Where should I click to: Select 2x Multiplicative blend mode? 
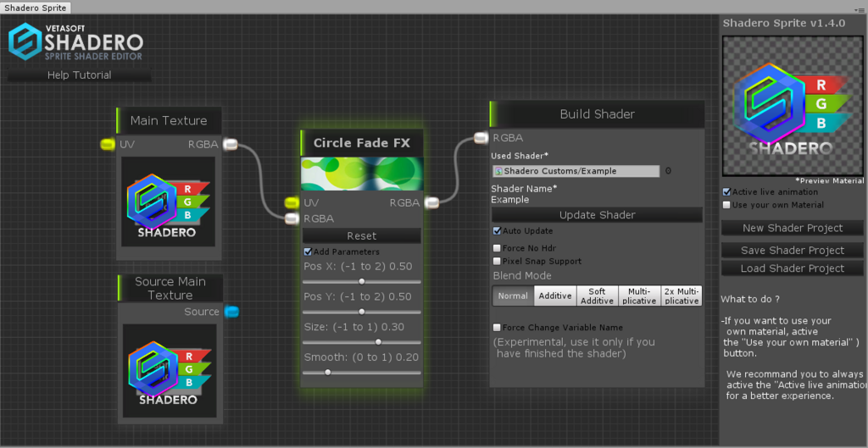click(682, 296)
